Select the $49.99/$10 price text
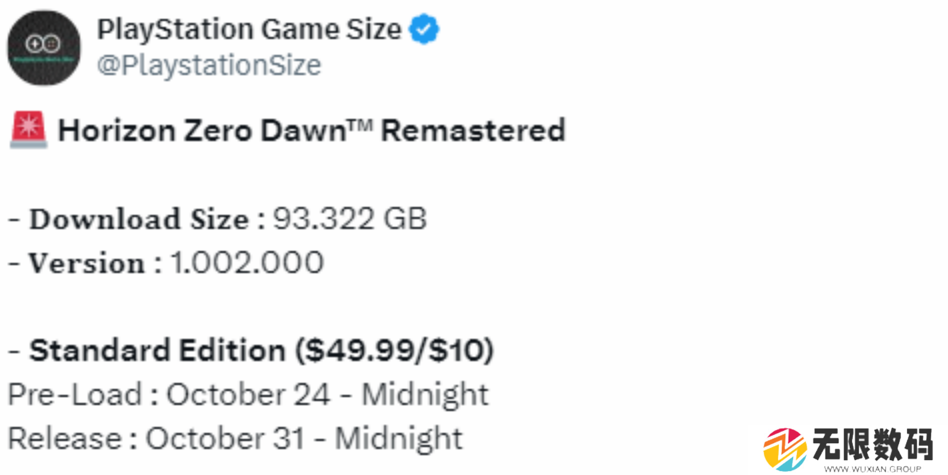The image size is (948, 475). pos(395,350)
